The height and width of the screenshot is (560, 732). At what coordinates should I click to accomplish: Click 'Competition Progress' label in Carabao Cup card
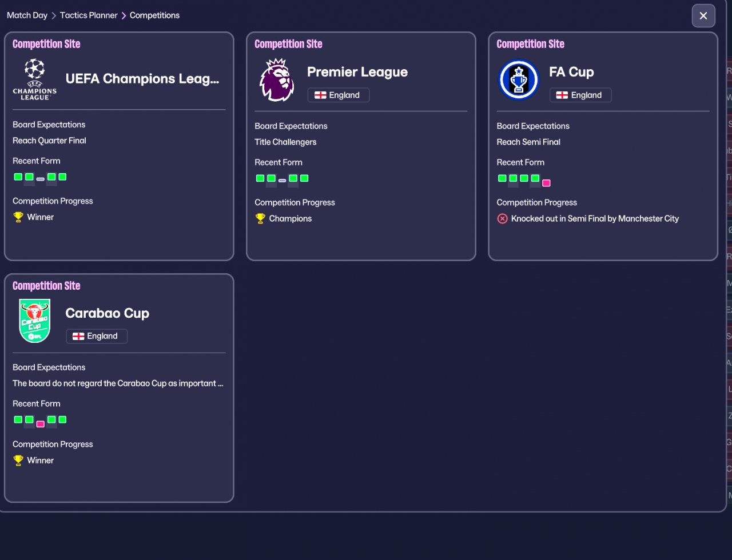point(53,444)
